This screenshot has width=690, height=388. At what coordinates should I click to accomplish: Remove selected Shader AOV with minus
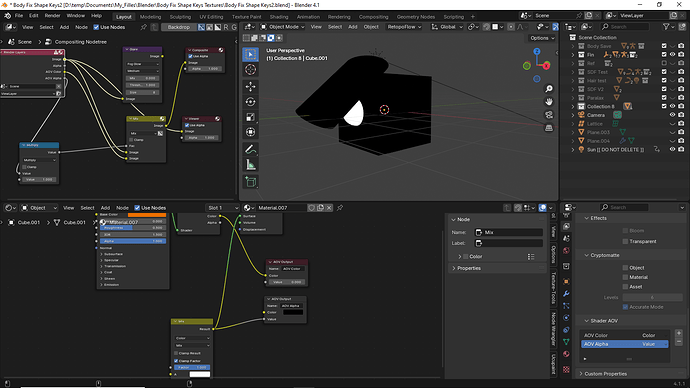(679, 342)
